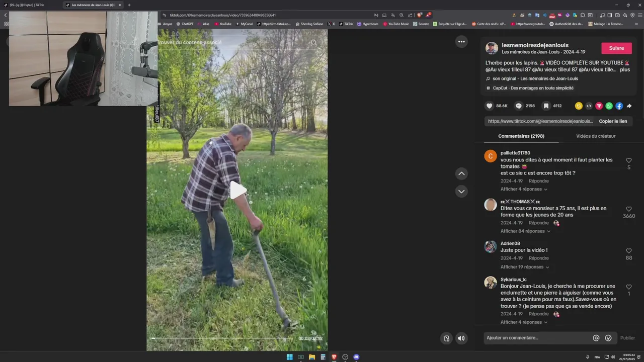Viewport: 644px width, 362px height.
Task: Open the YouTube bookmark
Action: click(x=223, y=24)
